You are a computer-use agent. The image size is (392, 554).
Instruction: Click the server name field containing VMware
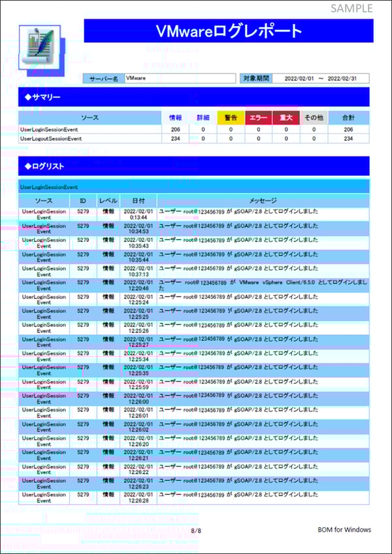(x=180, y=78)
